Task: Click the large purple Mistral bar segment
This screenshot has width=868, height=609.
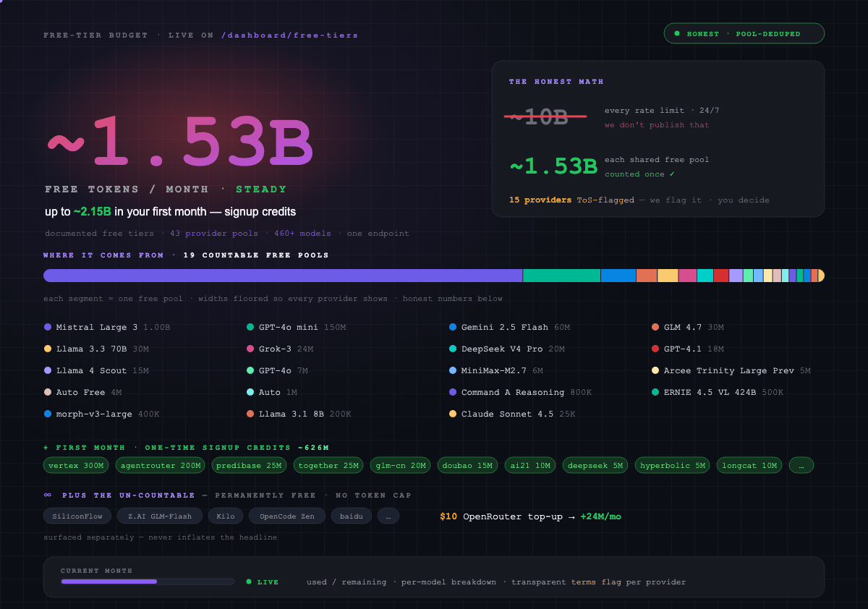Action: point(283,276)
